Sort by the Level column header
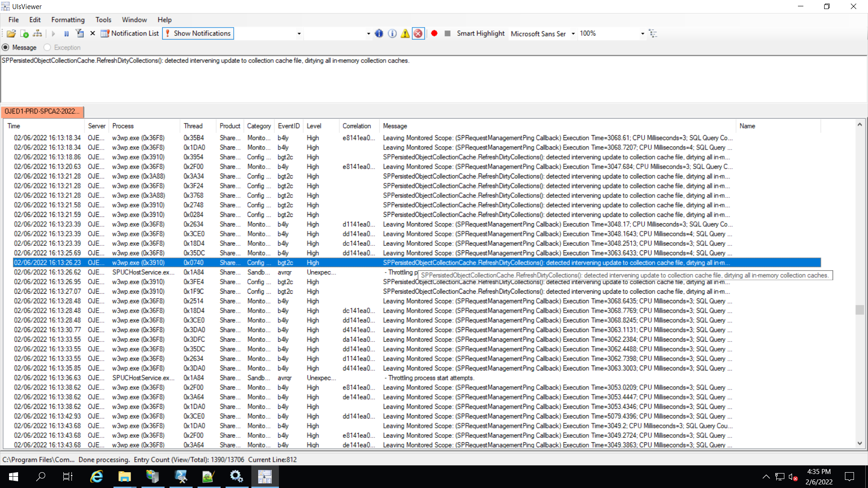868x488 pixels. (x=321, y=126)
